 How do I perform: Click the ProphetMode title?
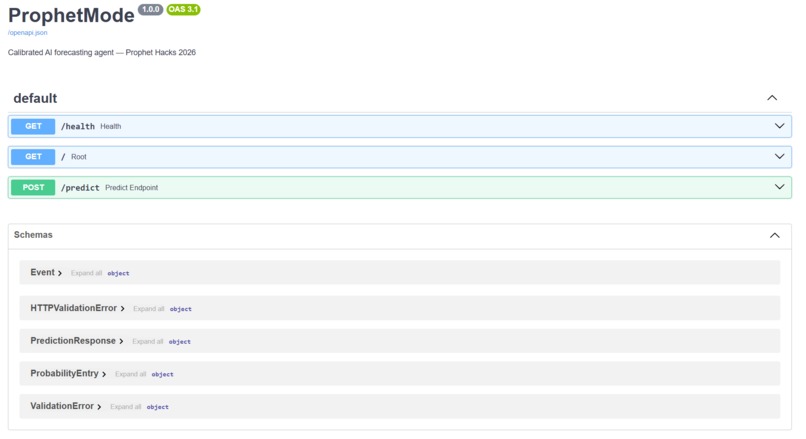point(71,15)
